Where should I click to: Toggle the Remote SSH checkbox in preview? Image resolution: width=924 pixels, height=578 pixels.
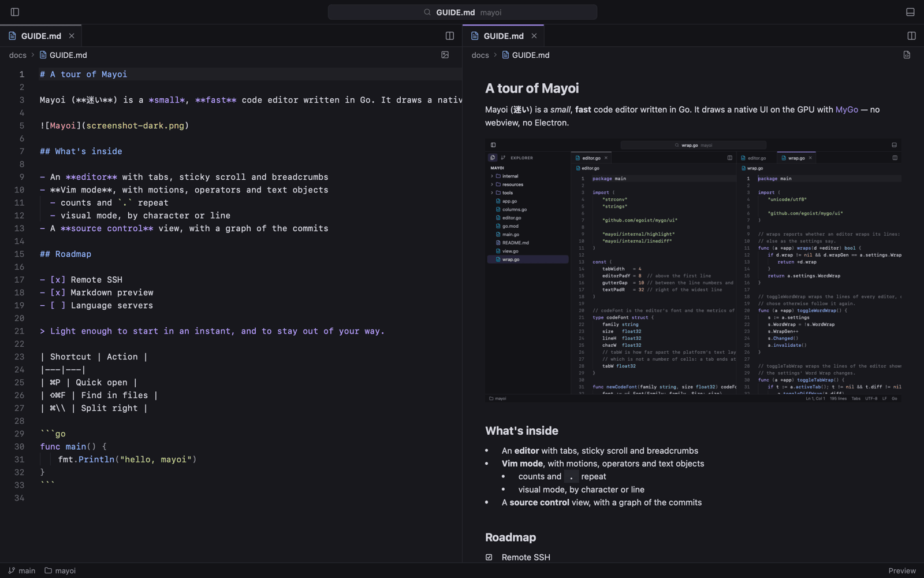click(x=489, y=557)
